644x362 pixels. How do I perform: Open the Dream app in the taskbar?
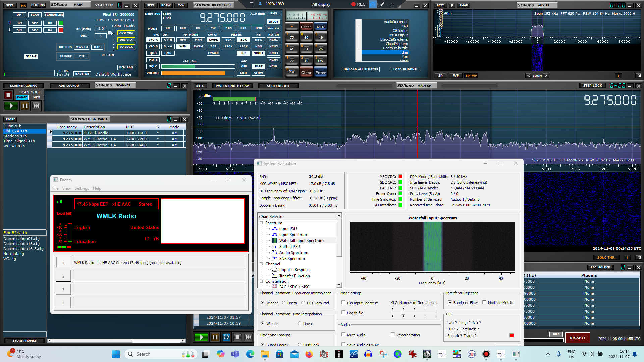[472, 354]
